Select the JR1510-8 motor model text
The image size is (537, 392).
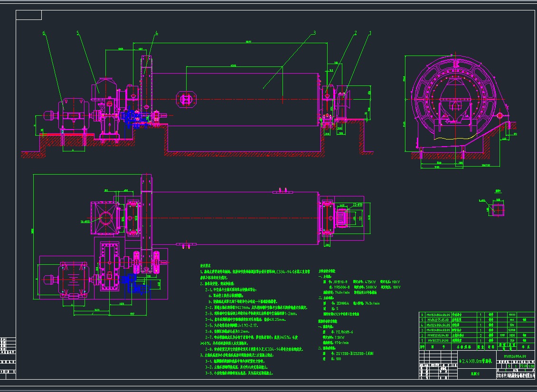339,281
